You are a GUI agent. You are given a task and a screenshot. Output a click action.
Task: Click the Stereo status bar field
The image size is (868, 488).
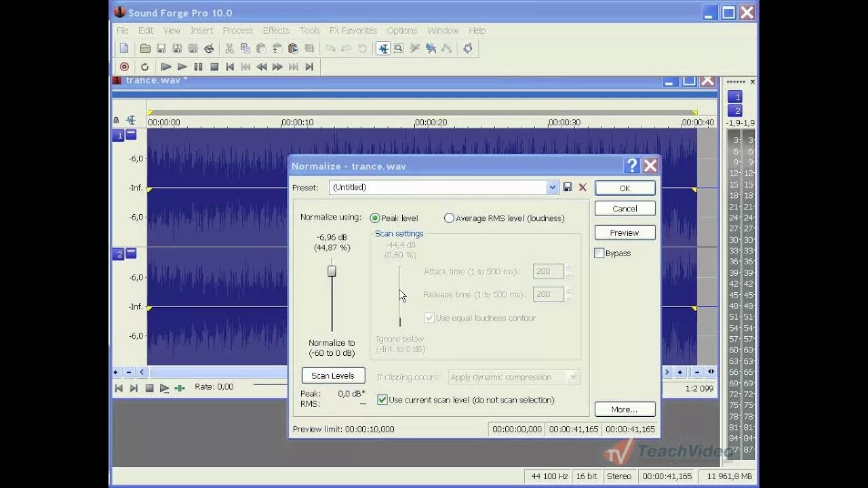click(x=619, y=476)
